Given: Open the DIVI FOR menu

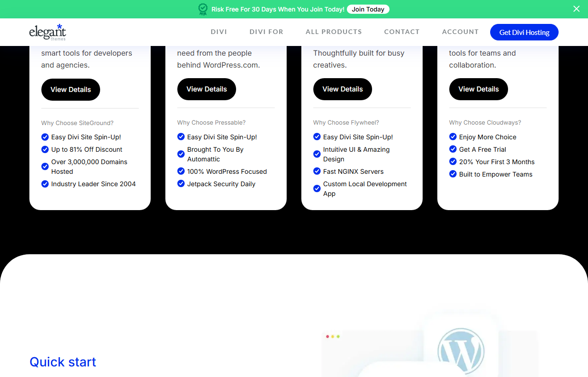Looking at the screenshot, I should (x=266, y=32).
